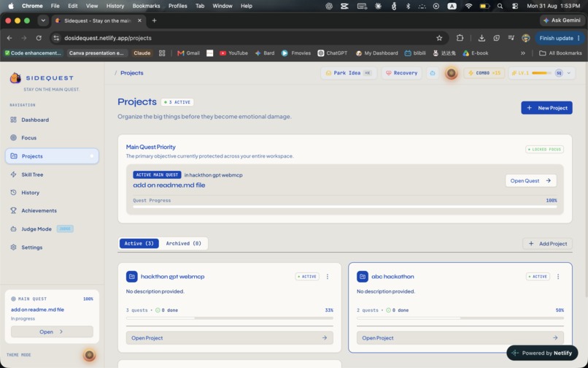Open ChatGPT bookmark
This screenshot has height=368, width=588.
coord(333,53)
